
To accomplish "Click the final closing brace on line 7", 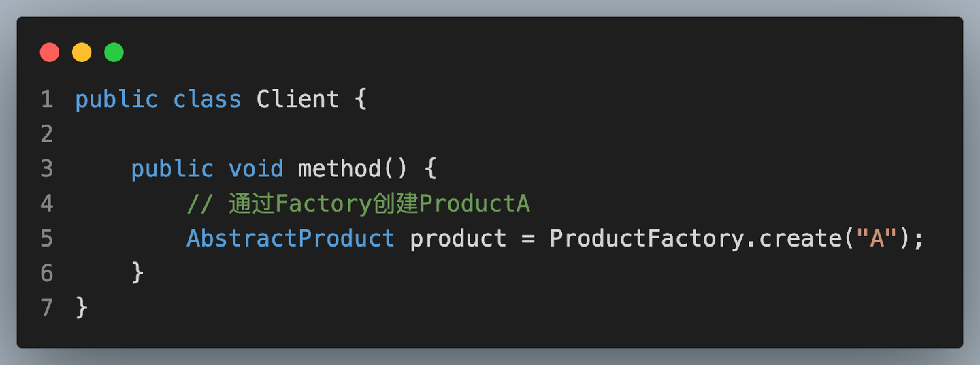I will click(82, 308).
